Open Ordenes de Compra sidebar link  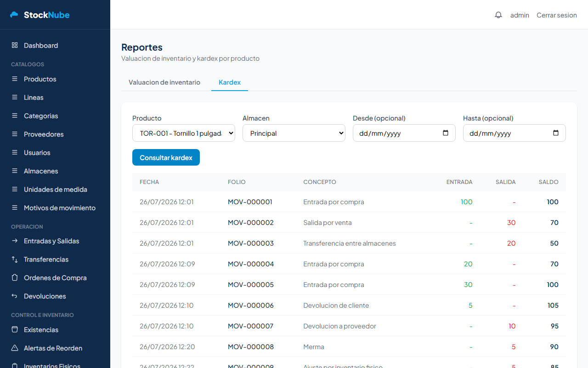coord(55,278)
